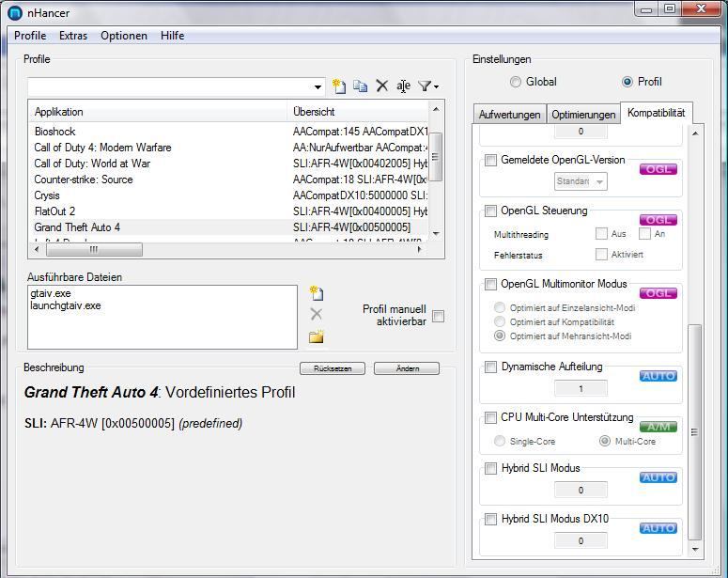
Task: Enable OpenGL Steuerung checkbox
Action: pos(490,211)
